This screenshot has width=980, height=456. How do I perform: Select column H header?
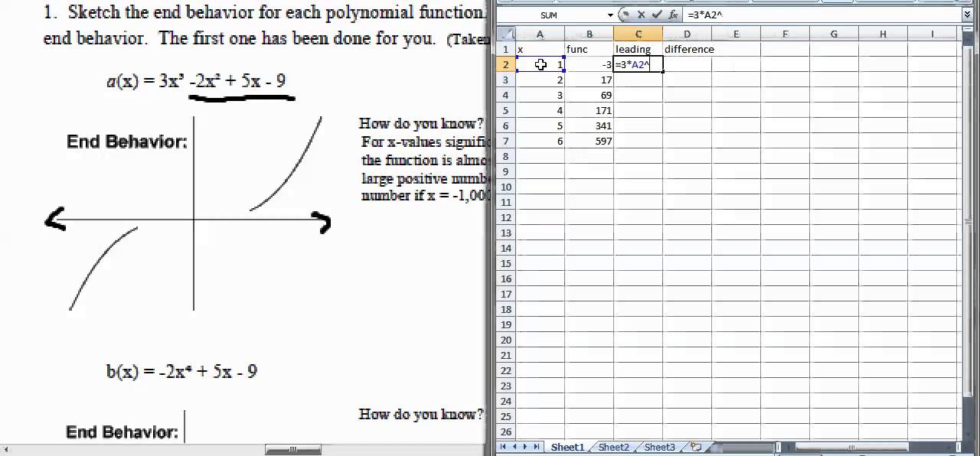click(x=883, y=34)
